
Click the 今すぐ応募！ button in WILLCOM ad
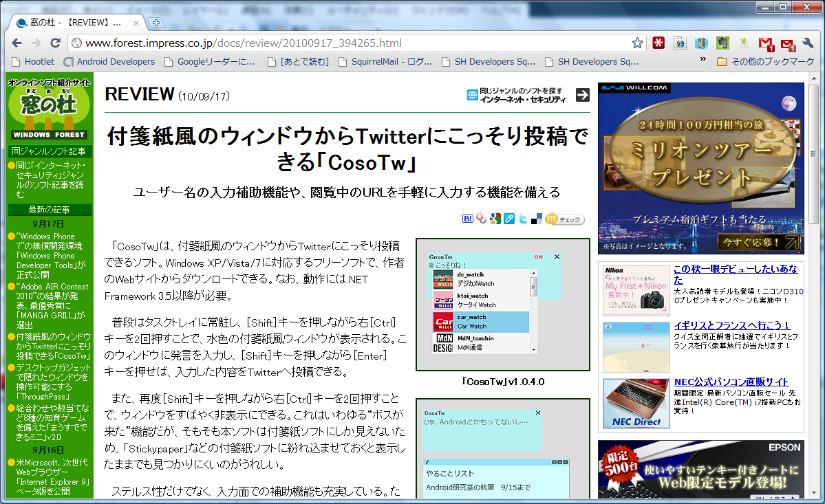coord(759,242)
